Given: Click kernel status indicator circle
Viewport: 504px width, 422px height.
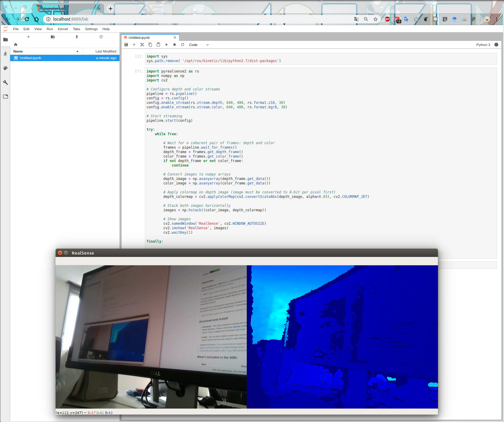Looking at the screenshot, I should tap(496, 44).
